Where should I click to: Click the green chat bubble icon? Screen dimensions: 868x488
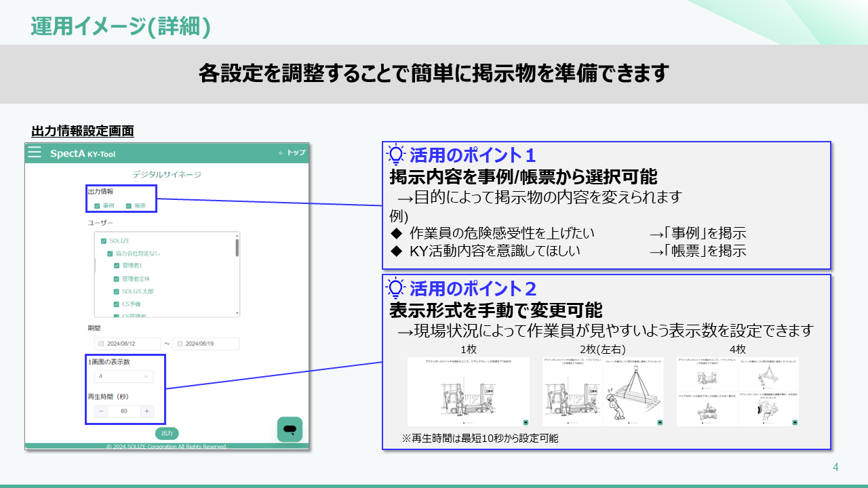tap(290, 429)
